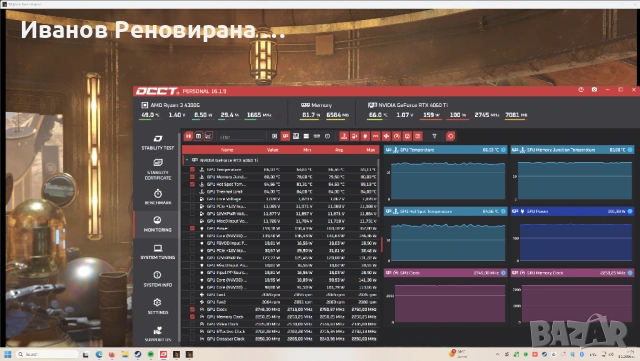Click the red reset min/max button
The image size is (640, 361).
pos(450,136)
